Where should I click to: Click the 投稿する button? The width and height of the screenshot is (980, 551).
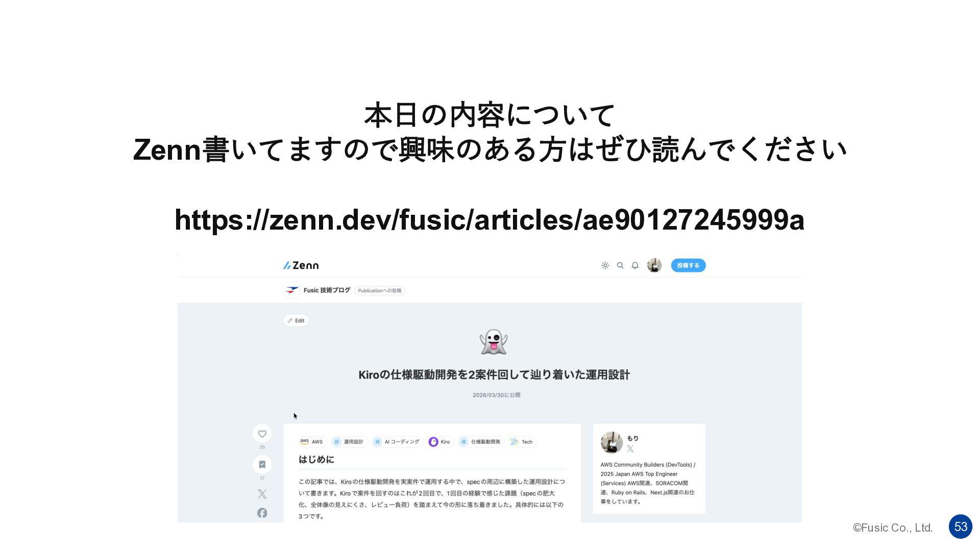[x=688, y=265]
